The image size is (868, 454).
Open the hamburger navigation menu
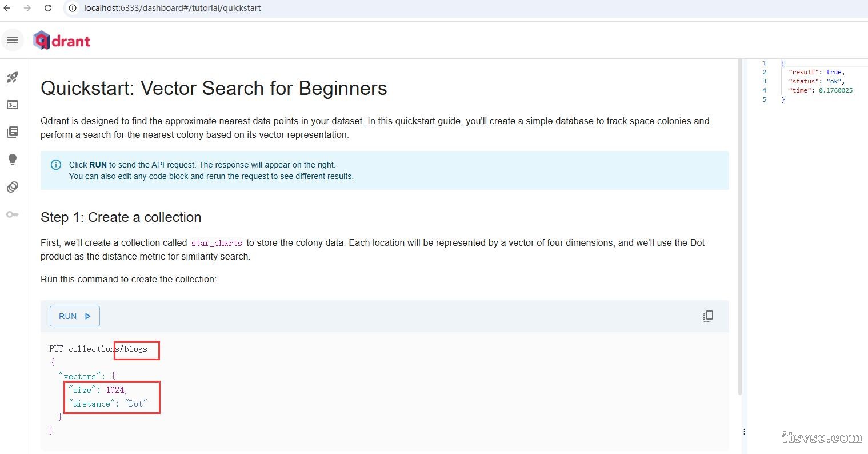click(x=13, y=40)
